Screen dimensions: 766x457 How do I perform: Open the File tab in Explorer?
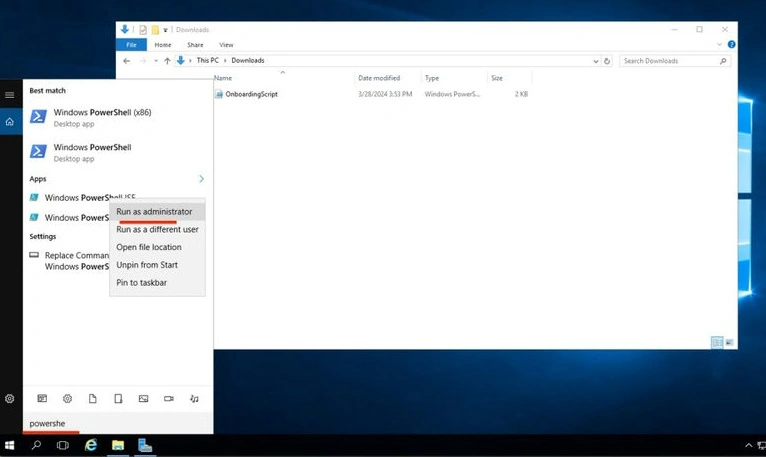(131, 45)
